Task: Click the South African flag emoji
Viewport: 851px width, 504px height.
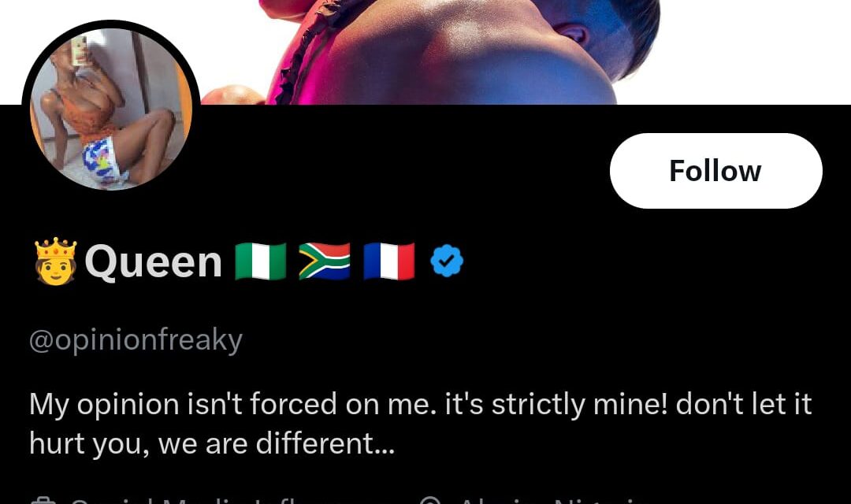Action: [325, 261]
